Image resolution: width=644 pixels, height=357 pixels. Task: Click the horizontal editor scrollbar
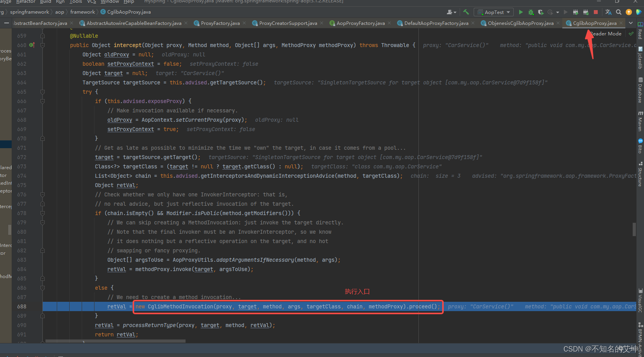[115, 341]
